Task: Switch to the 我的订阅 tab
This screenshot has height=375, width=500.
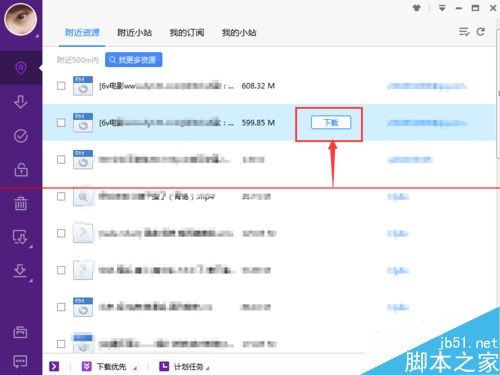Action: (x=187, y=33)
